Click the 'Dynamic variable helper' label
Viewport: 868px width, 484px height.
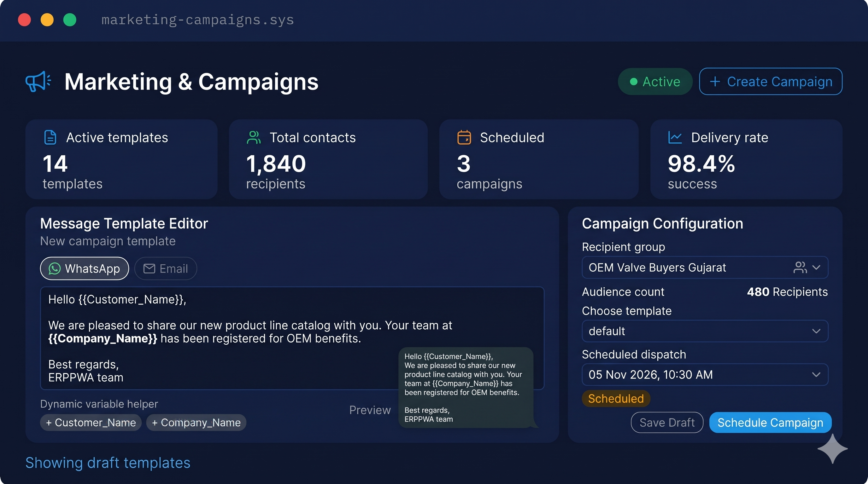click(99, 404)
